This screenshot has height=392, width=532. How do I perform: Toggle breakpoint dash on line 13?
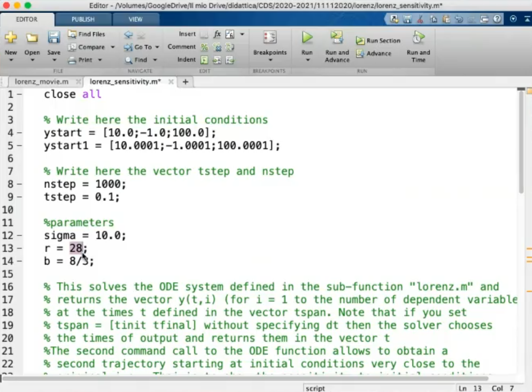19,248
